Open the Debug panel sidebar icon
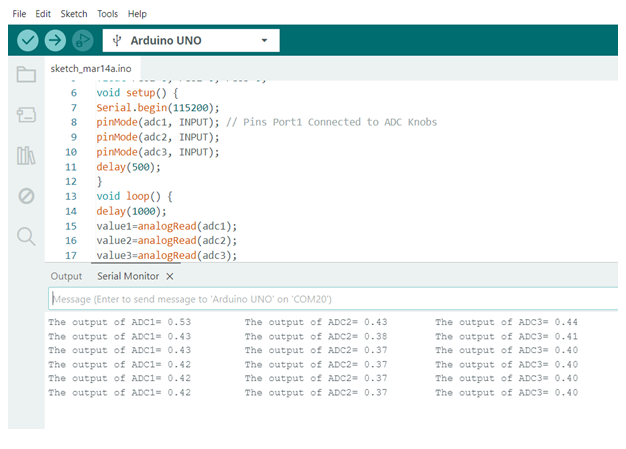The width and height of the screenshot is (626, 449). pos(26,196)
